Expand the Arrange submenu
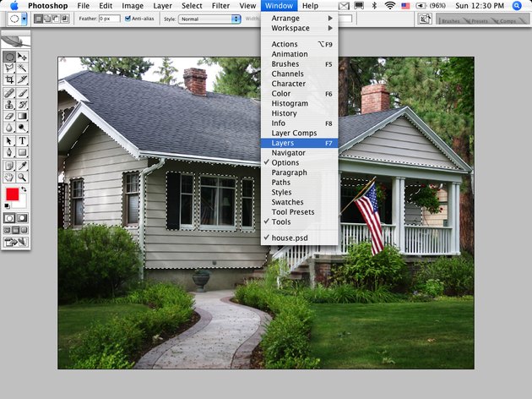The image size is (532, 399). (300, 18)
